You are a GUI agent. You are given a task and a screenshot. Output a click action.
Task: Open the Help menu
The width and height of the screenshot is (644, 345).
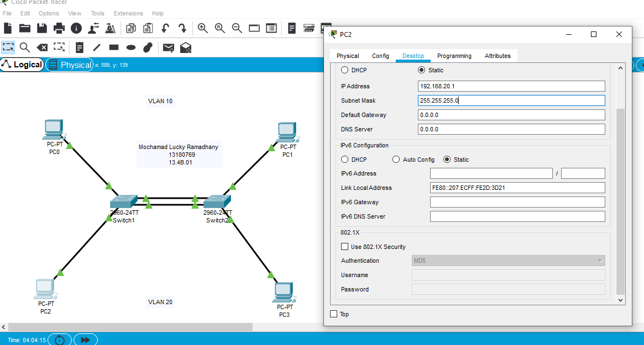tap(158, 13)
